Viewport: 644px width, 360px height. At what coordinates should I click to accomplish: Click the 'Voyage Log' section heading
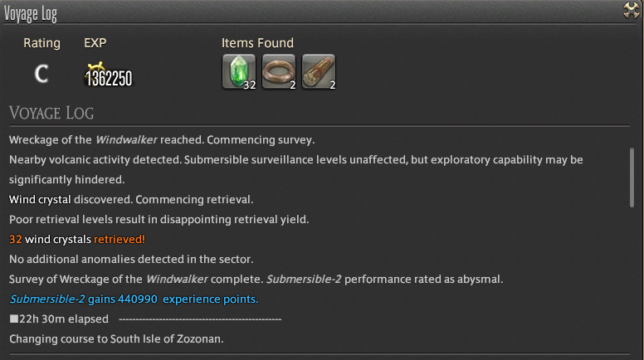(51, 113)
